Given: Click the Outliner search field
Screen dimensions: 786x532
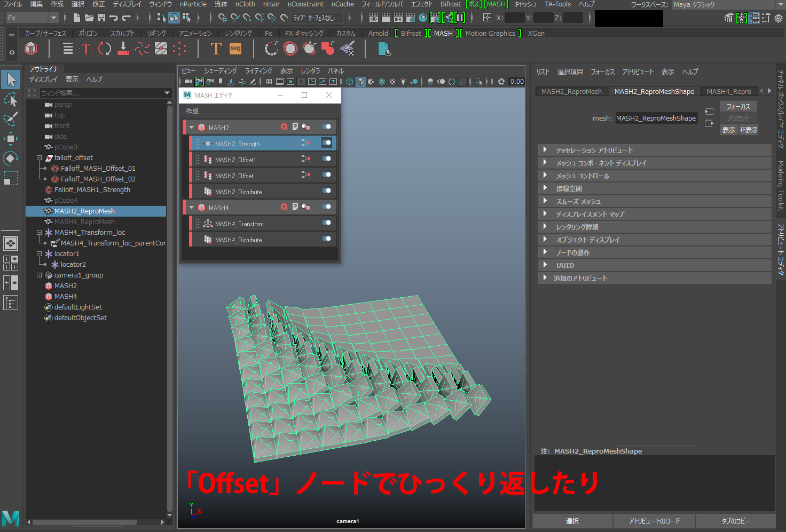Looking at the screenshot, I should tap(105, 93).
